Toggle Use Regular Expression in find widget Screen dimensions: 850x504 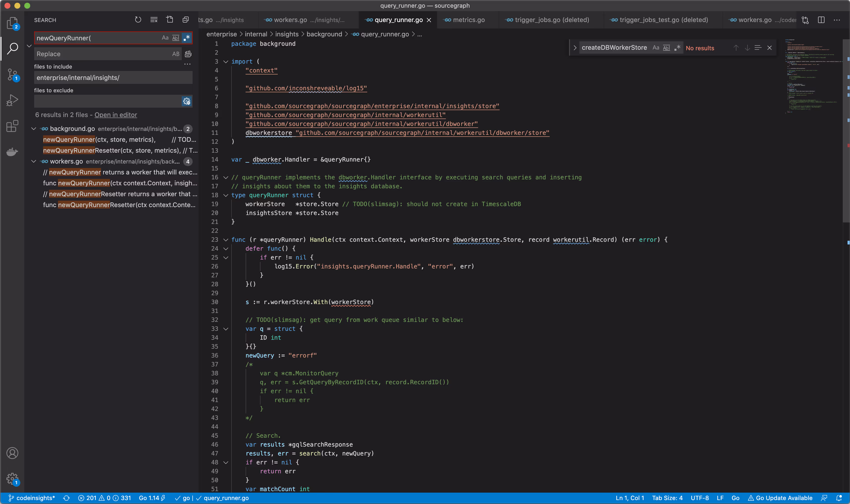[677, 48]
